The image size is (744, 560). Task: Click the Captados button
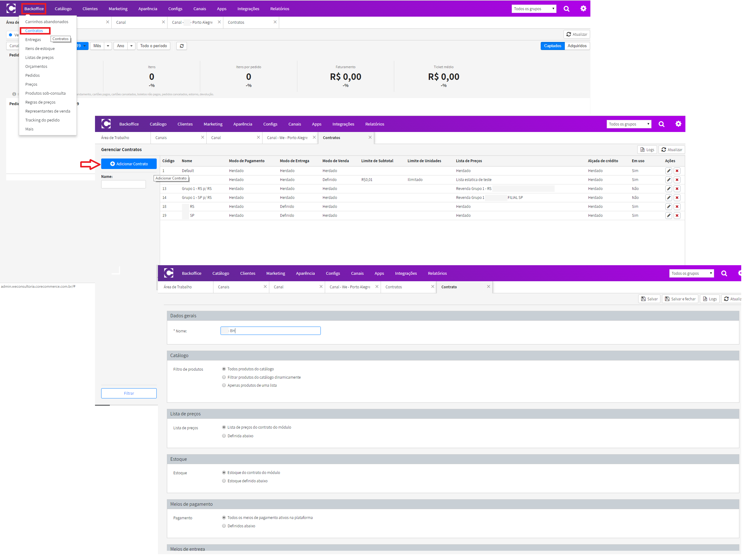[x=552, y=46]
